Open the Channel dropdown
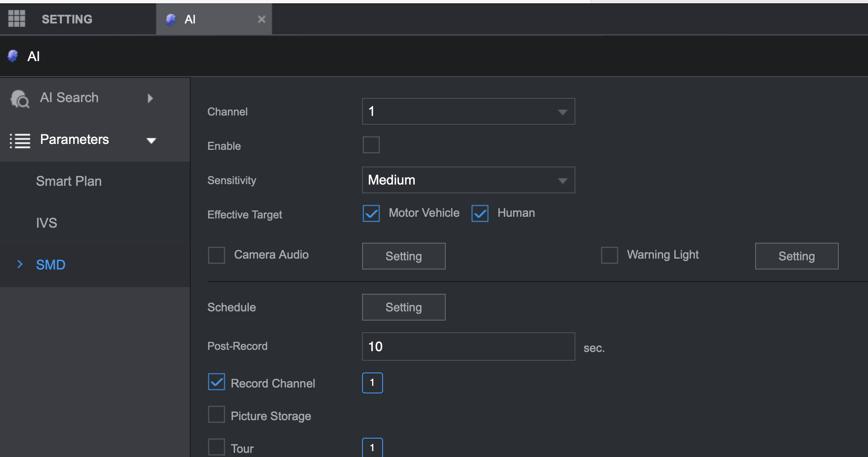This screenshot has height=457, width=868. click(468, 111)
